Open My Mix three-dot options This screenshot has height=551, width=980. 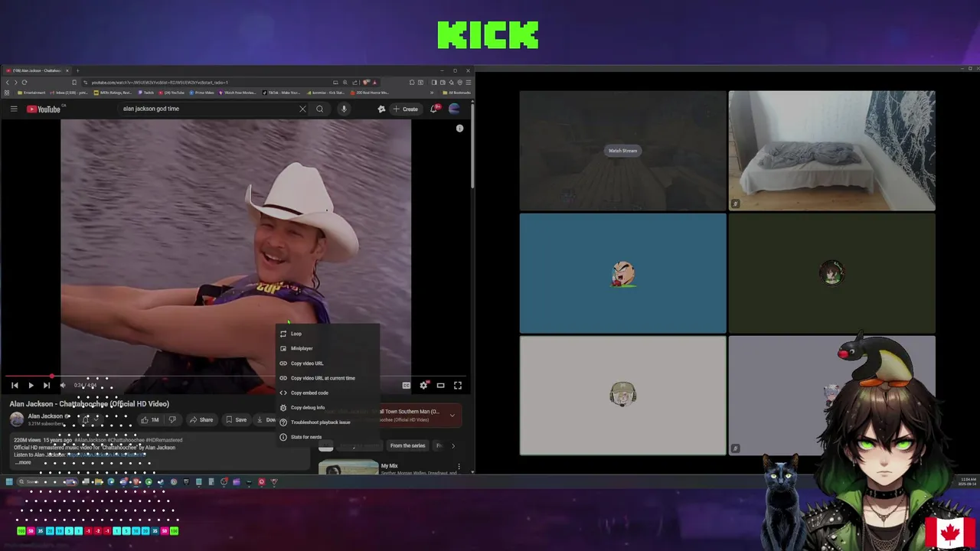pyautogui.click(x=459, y=466)
